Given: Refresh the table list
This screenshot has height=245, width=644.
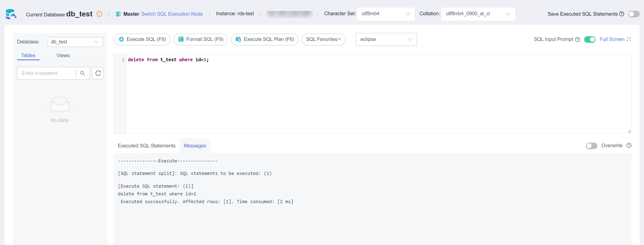Looking at the screenshot, I should [98, 73].
